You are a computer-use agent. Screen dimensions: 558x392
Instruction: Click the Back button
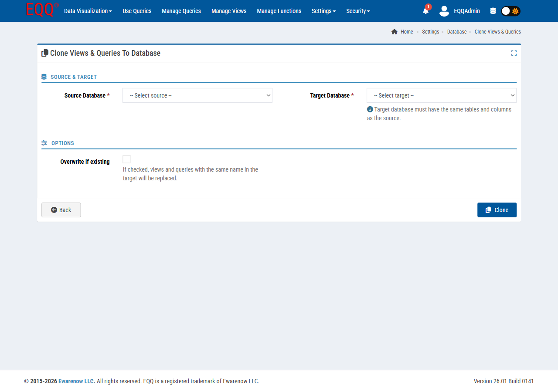[61, 210]
